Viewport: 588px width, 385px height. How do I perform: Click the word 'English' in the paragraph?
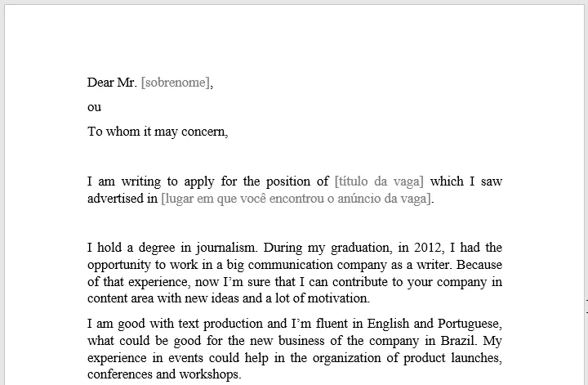[388, 324]
